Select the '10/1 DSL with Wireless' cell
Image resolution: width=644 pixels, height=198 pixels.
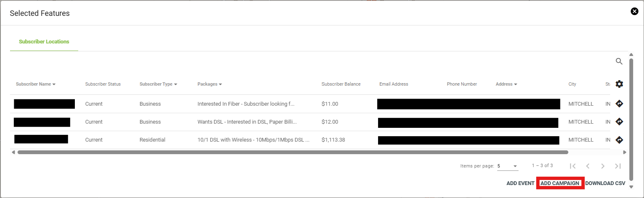coord(253,140)
